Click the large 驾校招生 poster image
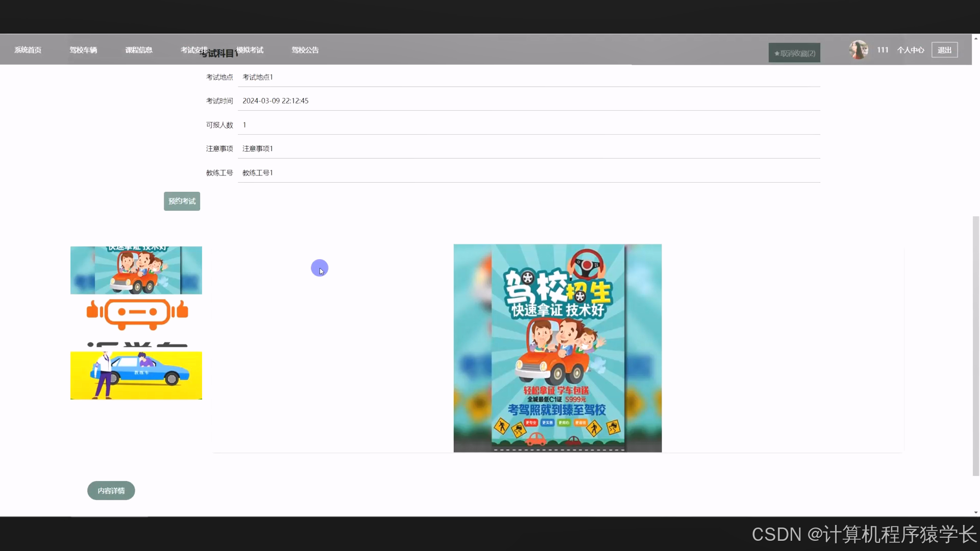This screenshot has width=980, height=551. [x=557, y=348]
